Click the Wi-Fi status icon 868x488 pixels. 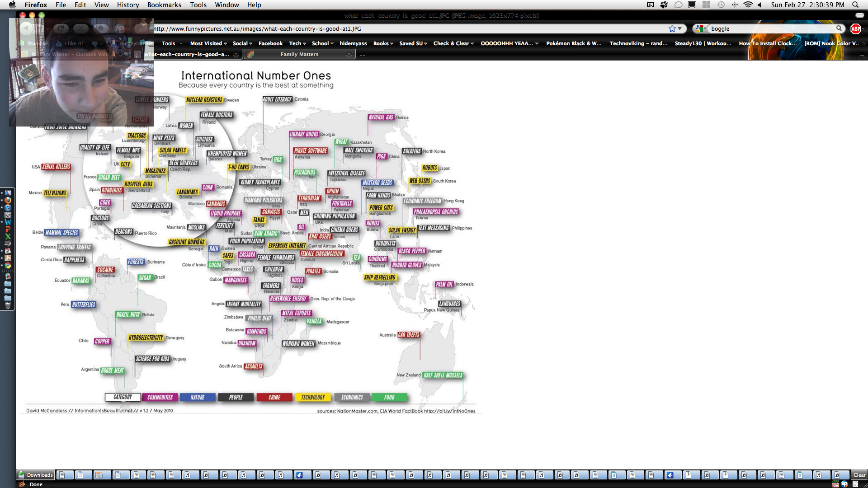(748, 5)
